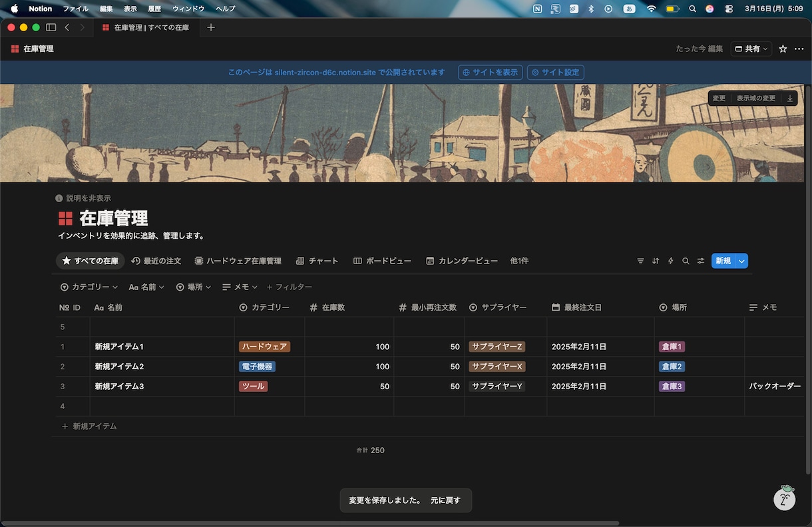Click the 倉庫3 location tag

[672, 387]
